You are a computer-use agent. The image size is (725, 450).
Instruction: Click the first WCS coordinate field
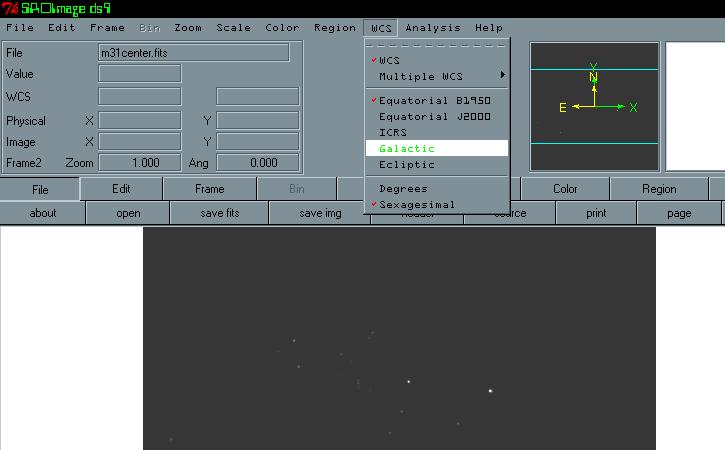click(x=140, y=96)
